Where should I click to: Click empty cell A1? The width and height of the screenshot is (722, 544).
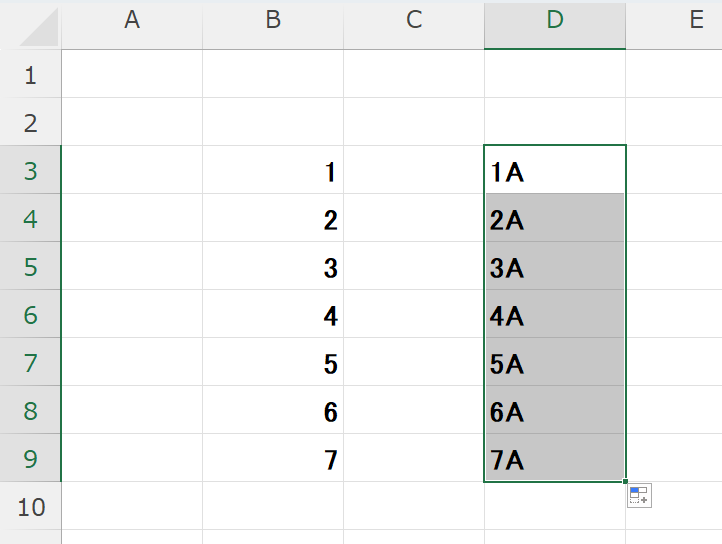point(132,75)
